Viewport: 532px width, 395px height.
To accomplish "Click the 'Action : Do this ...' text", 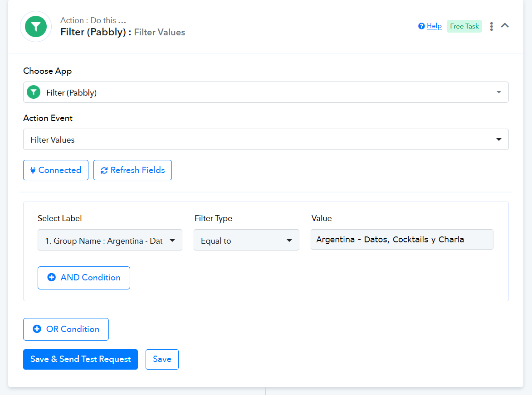I will (93, 20).
